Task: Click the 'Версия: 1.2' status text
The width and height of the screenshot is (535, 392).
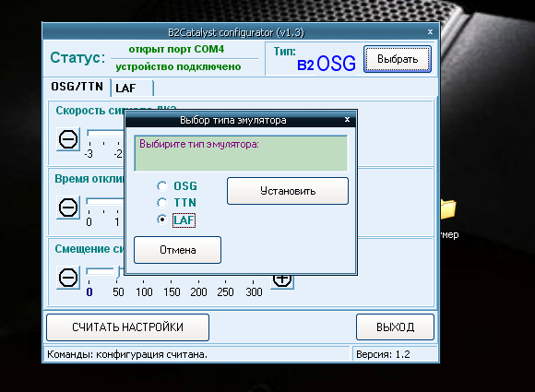Action: [x=383, y=354]
